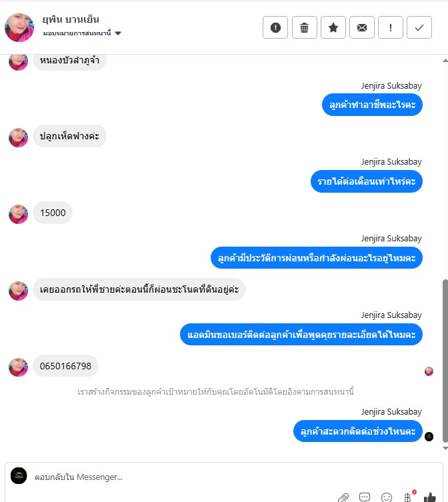
Task: Star this conversation for follow-up
Action: click(333, 27)
